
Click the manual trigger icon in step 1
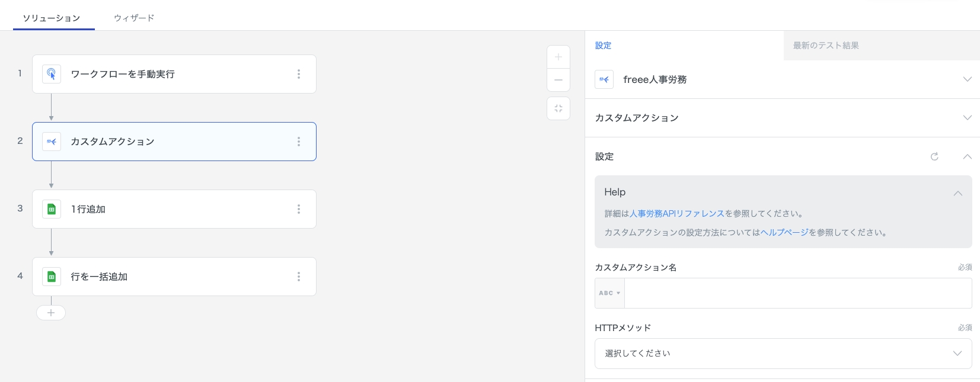click(52, 74)
